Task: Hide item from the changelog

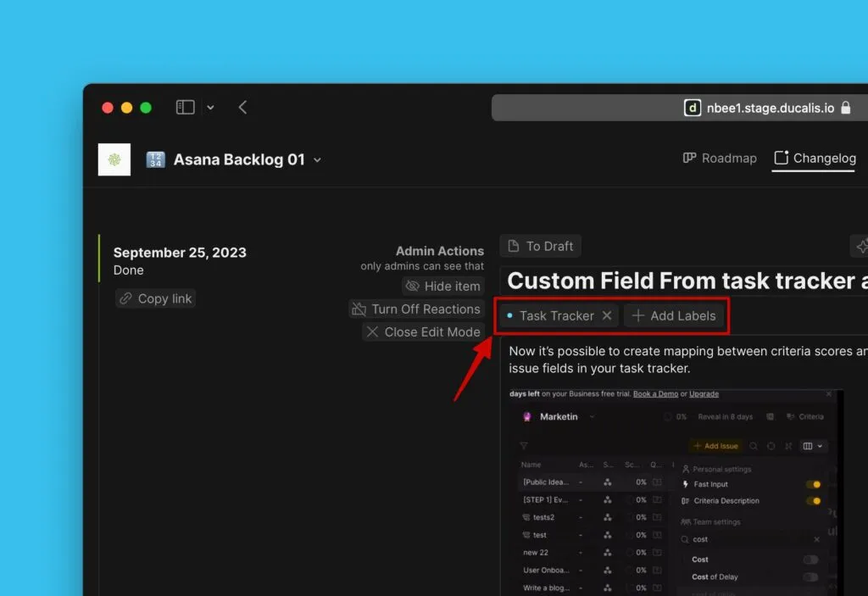Action: pyautogui.click(x=442, y=287)
